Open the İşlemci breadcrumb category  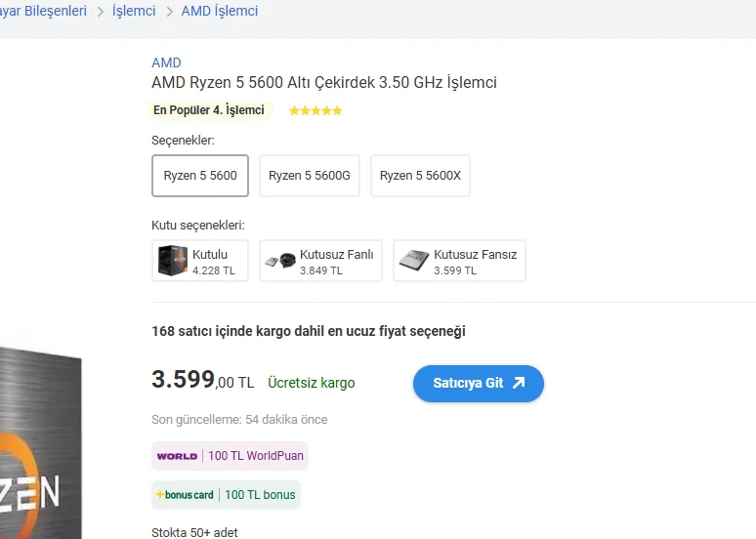[134, 11]
